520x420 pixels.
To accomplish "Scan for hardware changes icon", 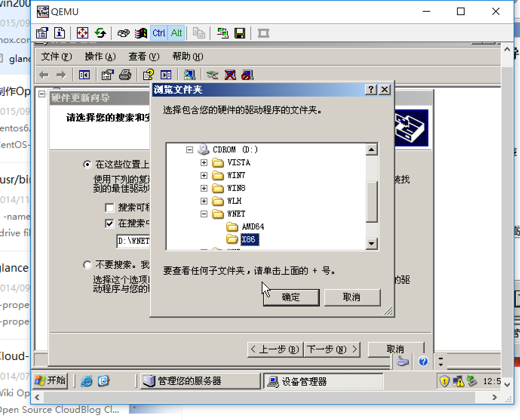I will (x=189, y=75).
